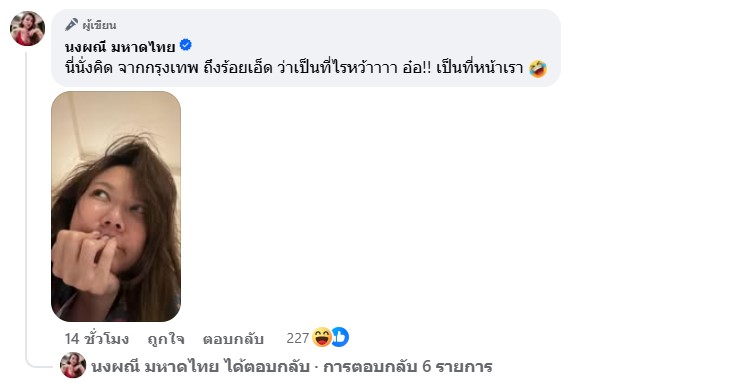View the 227 reactions count
750x383 pixels.
click(298, 339)
